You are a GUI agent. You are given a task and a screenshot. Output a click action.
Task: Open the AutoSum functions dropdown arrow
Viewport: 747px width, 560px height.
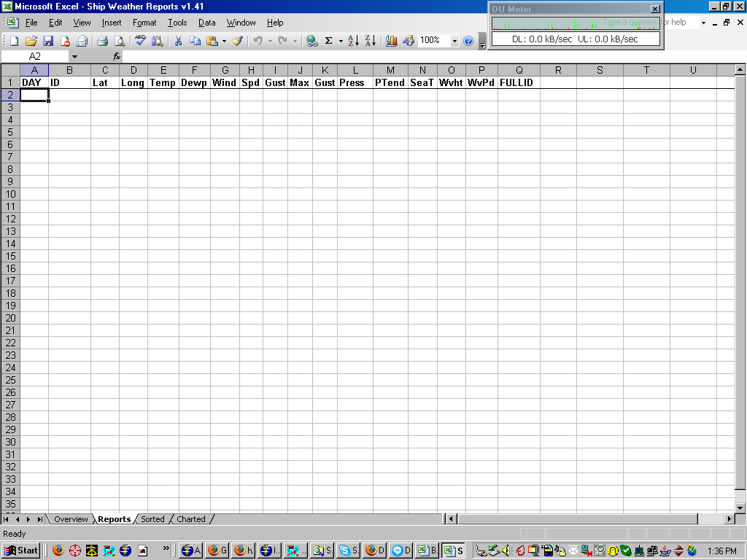tap(341, 42)
